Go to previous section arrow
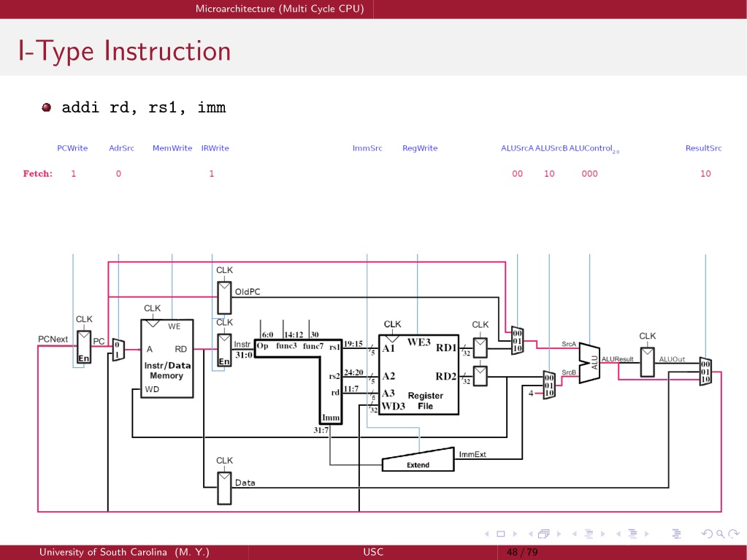The width and height of the screenshot is (747, 560). click(x=618, y=534)
